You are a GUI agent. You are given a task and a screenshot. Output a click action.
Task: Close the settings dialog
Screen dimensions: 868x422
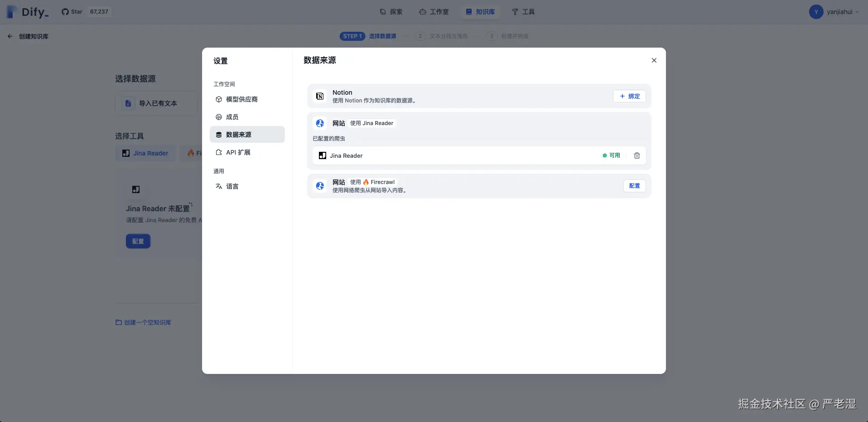[x=654, y=60]
